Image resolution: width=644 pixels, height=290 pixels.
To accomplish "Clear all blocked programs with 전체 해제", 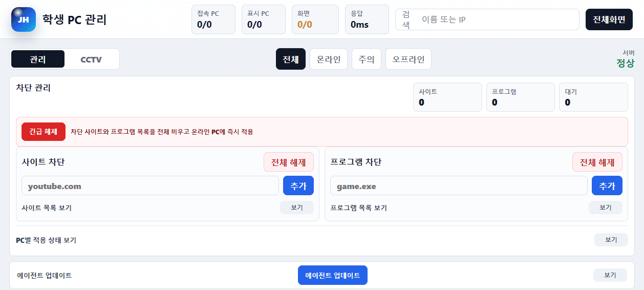I will click(597, 162).
